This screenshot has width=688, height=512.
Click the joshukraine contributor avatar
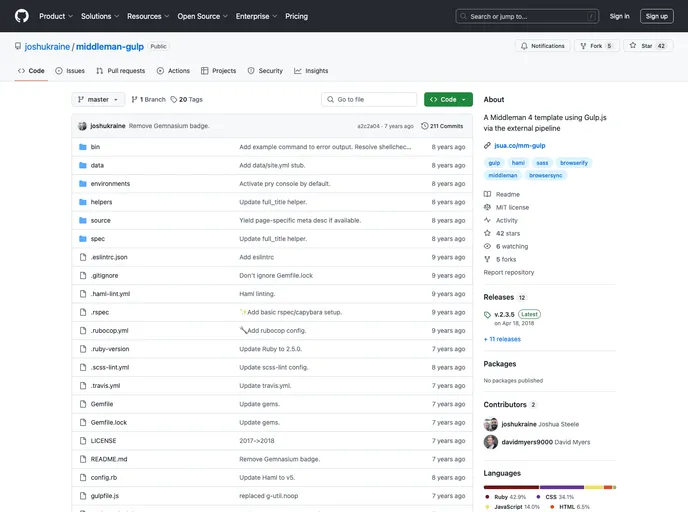tap(491, 424)
